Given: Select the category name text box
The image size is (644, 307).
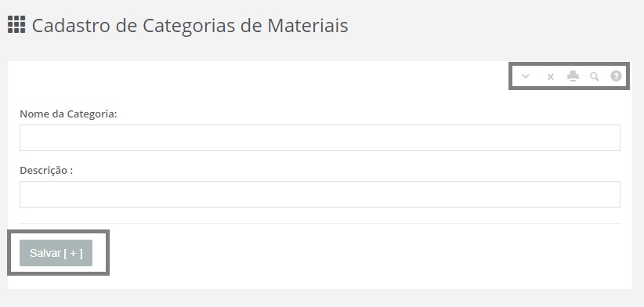Looking at the screenshot, I should (x=320, y=138).
